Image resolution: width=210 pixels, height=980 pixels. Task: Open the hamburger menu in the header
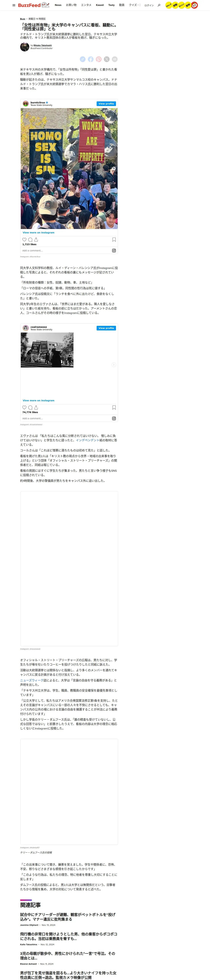coord(14,5)
